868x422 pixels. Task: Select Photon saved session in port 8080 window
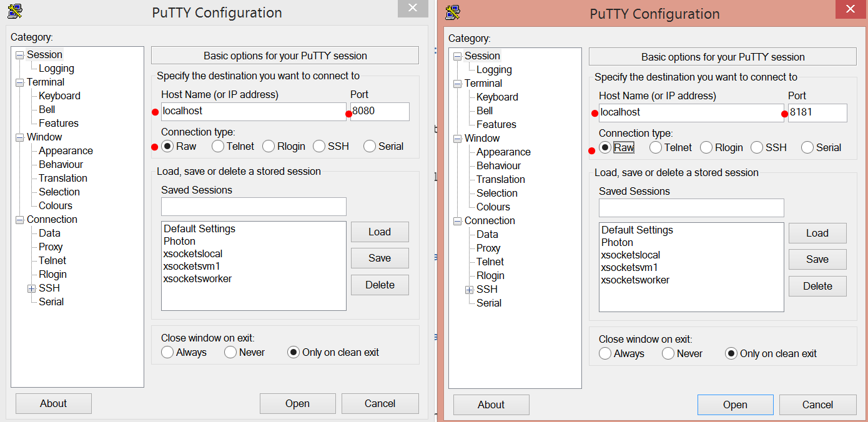point(180,241)
